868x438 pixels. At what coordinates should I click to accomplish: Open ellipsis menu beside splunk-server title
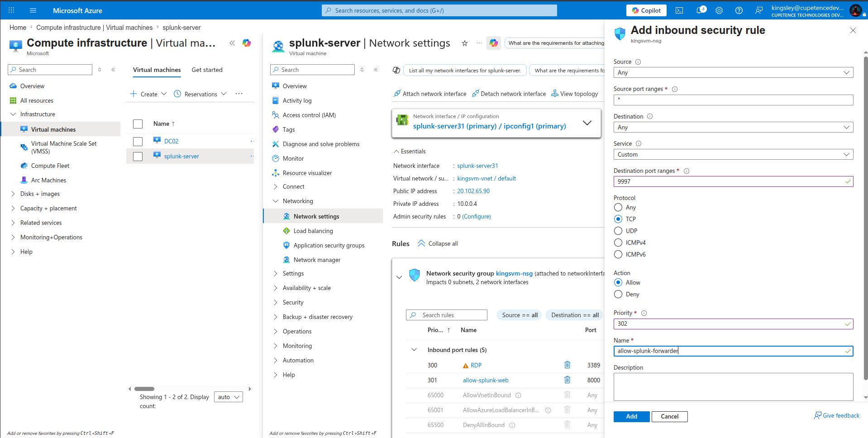pyautogui.click(x=479, y=43)
